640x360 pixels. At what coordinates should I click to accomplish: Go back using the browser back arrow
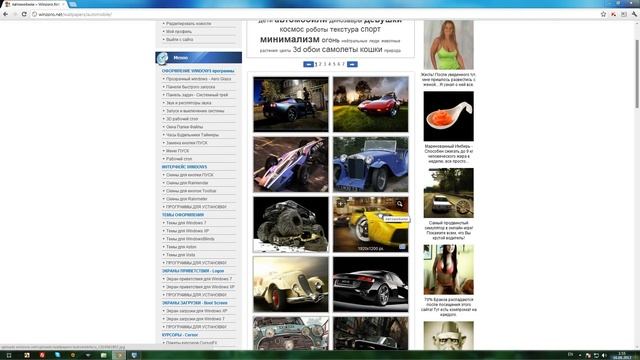click(5, 14)
